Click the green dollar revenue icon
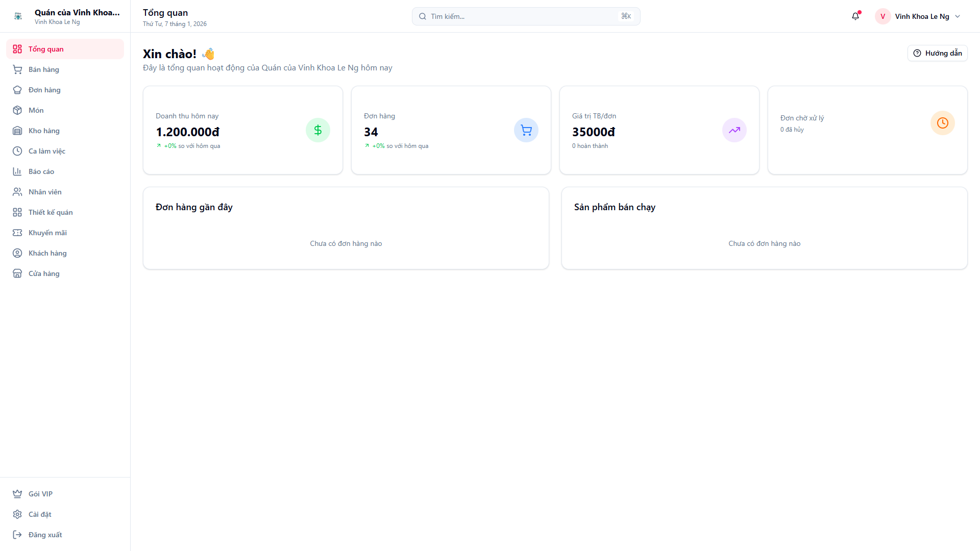980x551 pixels. pyautogui.click(x=317, y=130)
